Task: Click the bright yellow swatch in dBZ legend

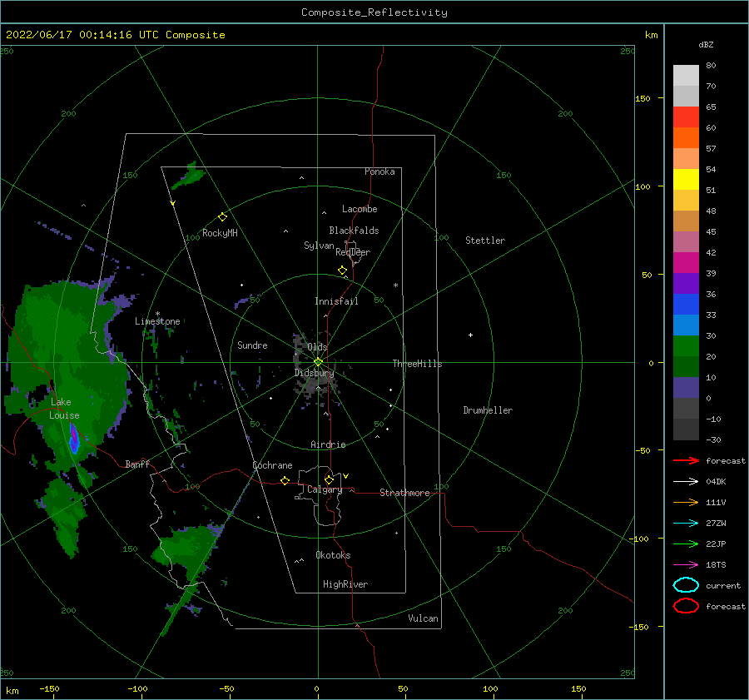Action: tap(686, 180)
